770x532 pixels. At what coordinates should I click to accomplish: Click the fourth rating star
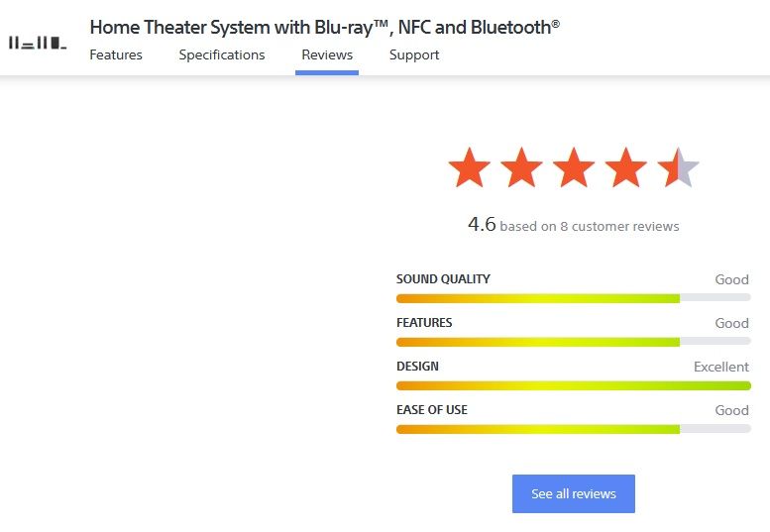626,167
